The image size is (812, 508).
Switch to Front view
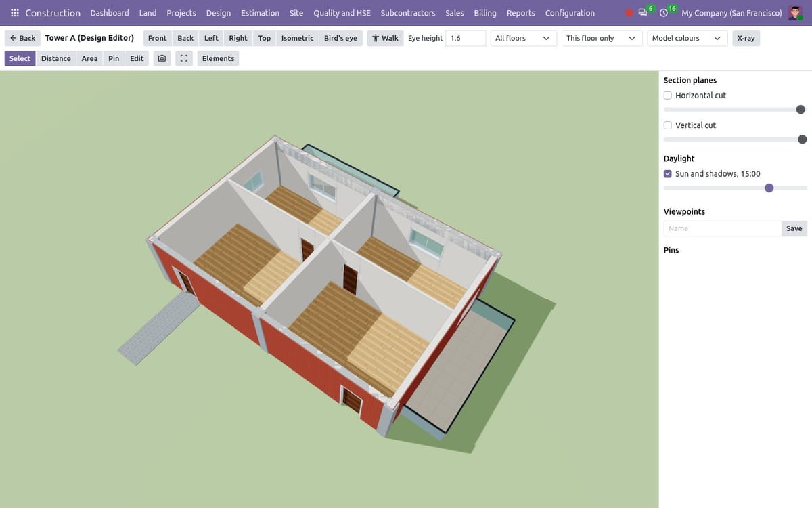[157, 38]
